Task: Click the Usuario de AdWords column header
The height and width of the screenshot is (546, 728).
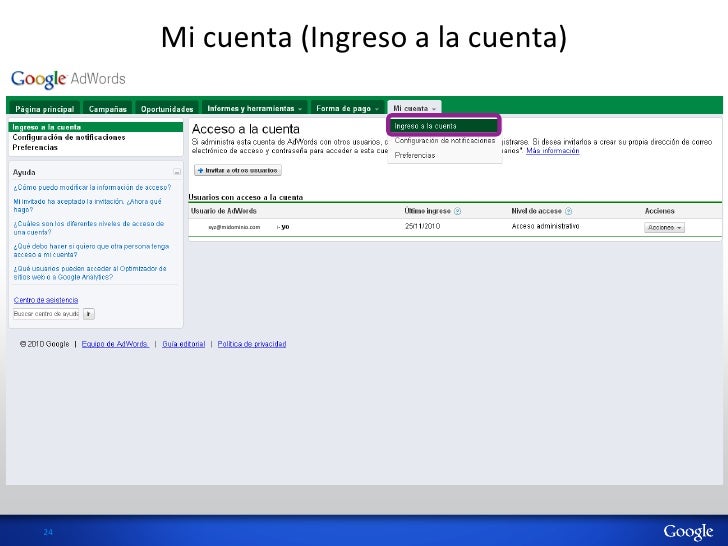Action: 224,211
